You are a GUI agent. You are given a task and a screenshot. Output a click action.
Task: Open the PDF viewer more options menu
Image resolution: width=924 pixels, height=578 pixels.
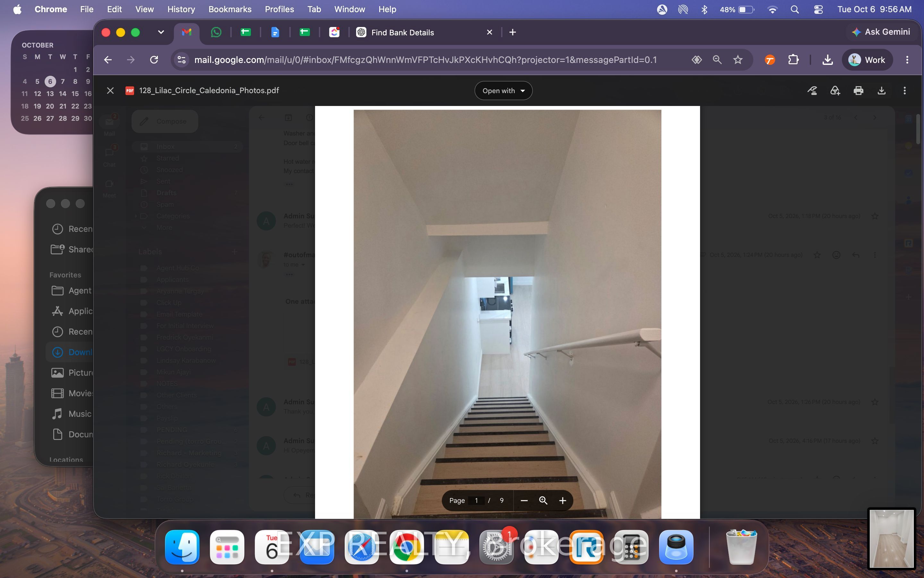(x=904, y=91)
